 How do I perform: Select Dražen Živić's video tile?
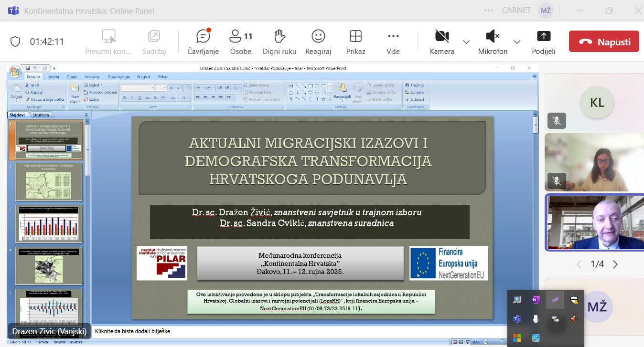[594, 222]
